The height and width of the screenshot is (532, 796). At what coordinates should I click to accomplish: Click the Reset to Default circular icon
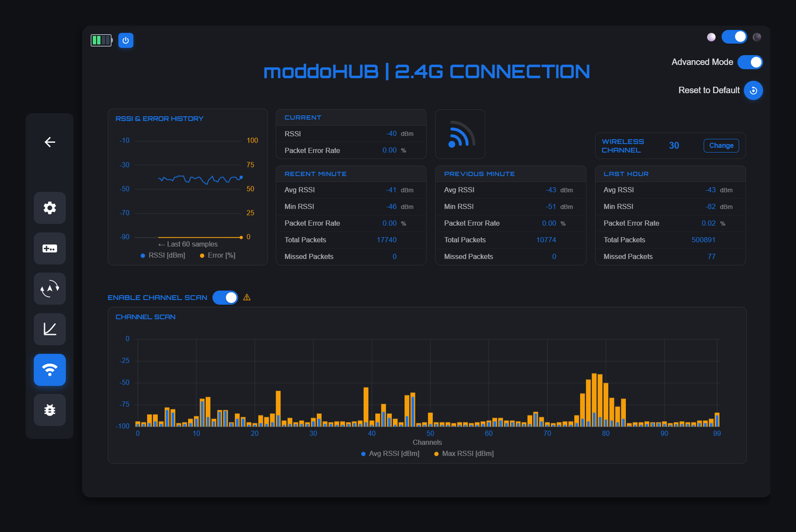click(x=753, y=90)
